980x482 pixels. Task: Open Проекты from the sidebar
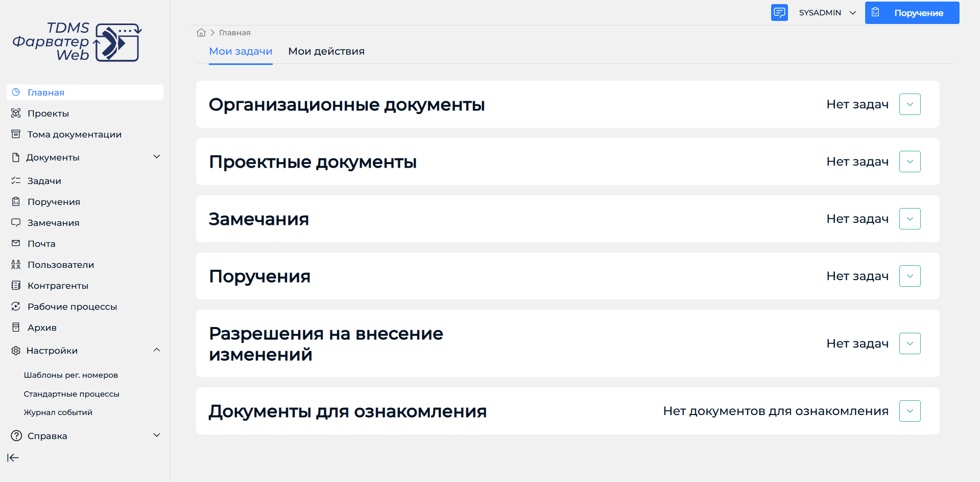48,113
